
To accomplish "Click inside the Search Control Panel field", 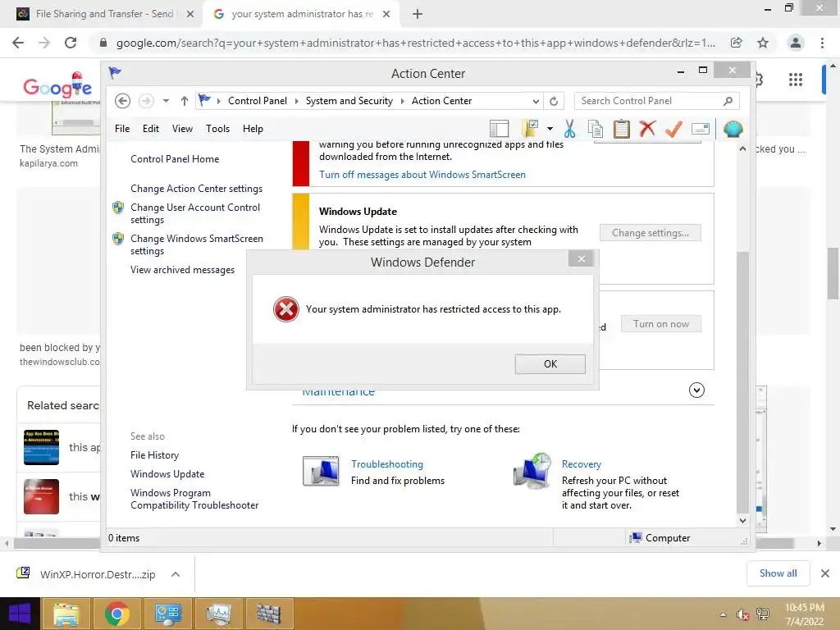I will [656, 101].
